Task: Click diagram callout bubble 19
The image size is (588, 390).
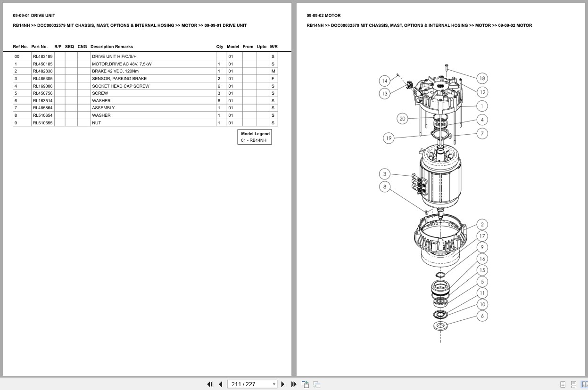Action: coord(389,138)
